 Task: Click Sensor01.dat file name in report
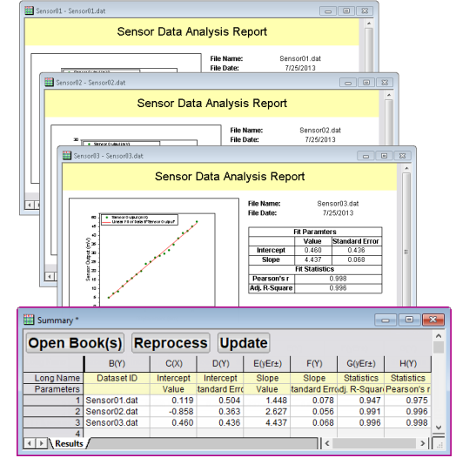pyautogui.click(x=300, y=58)
